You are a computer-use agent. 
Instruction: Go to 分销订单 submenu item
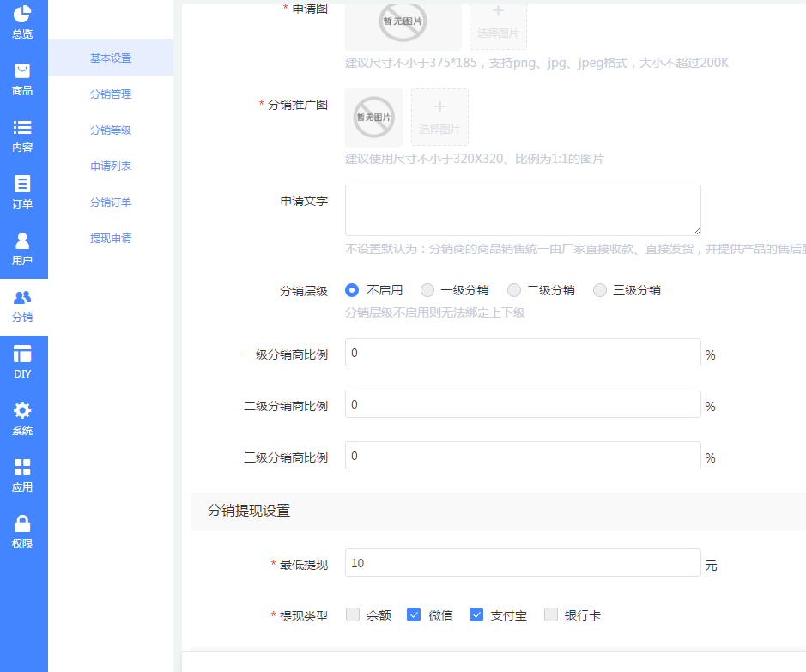point(111,202)
